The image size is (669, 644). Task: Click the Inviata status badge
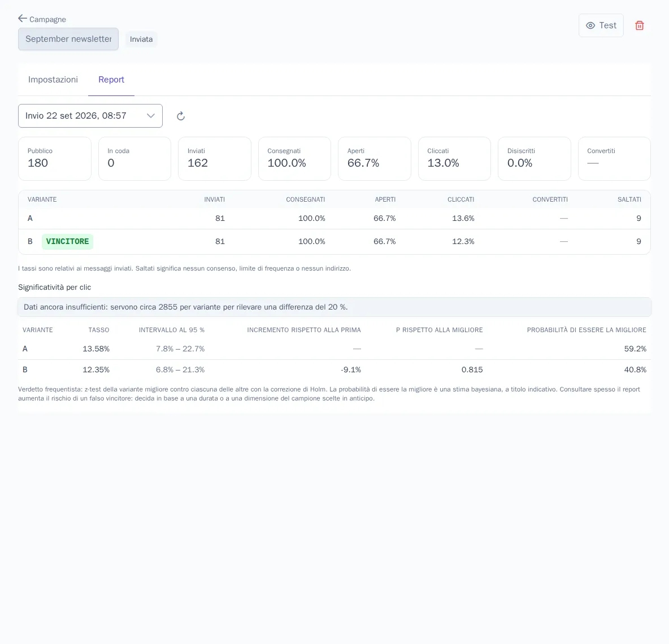[141, 39]
